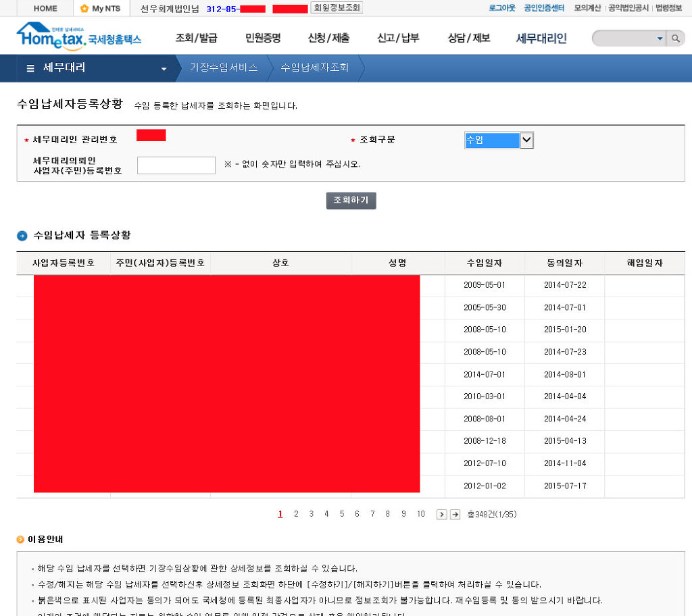Go to page 7
The height and width of the screenshot is (616, 692).
pos(372,514)
